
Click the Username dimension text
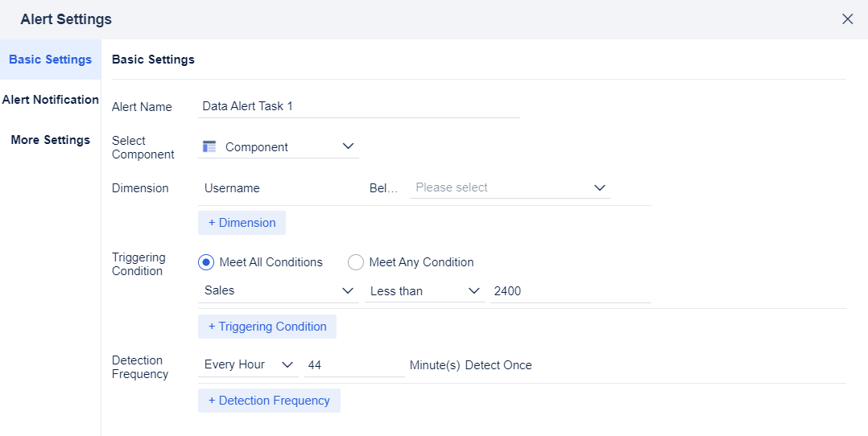[x=232, y=188]
